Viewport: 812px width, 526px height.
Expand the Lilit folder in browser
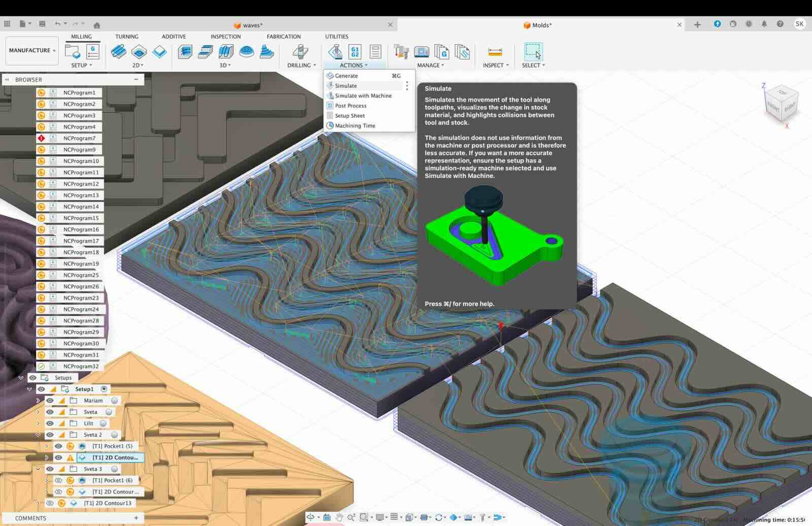pos(38,423)
